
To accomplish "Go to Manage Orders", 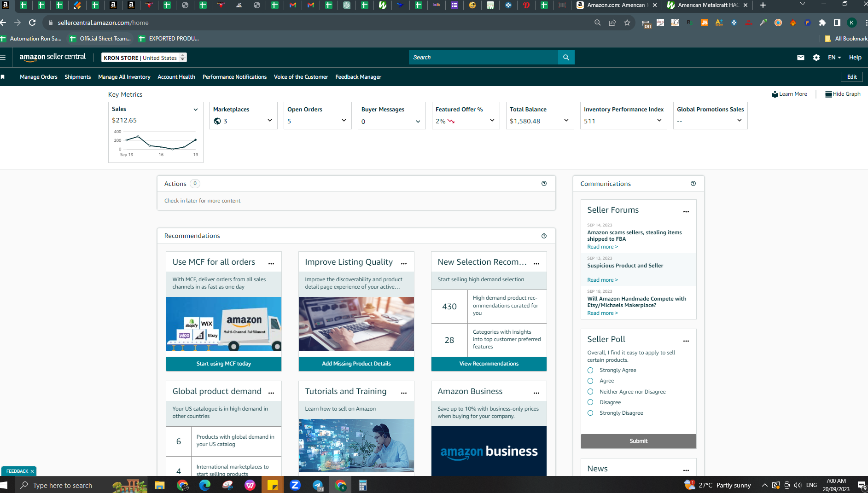I will tap(39, 77).
